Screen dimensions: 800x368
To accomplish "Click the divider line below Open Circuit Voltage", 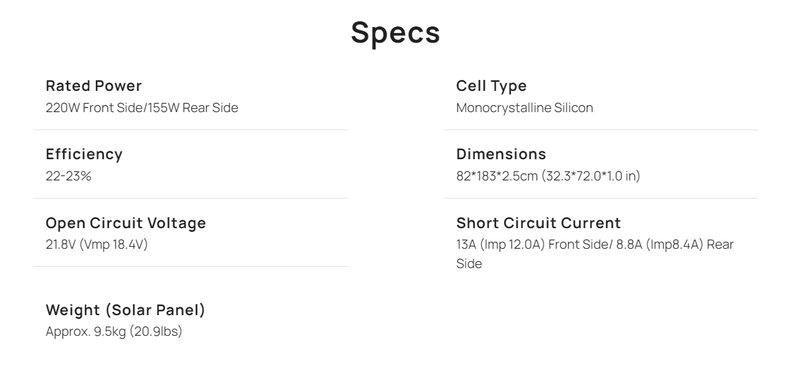I will click(191, 266).
